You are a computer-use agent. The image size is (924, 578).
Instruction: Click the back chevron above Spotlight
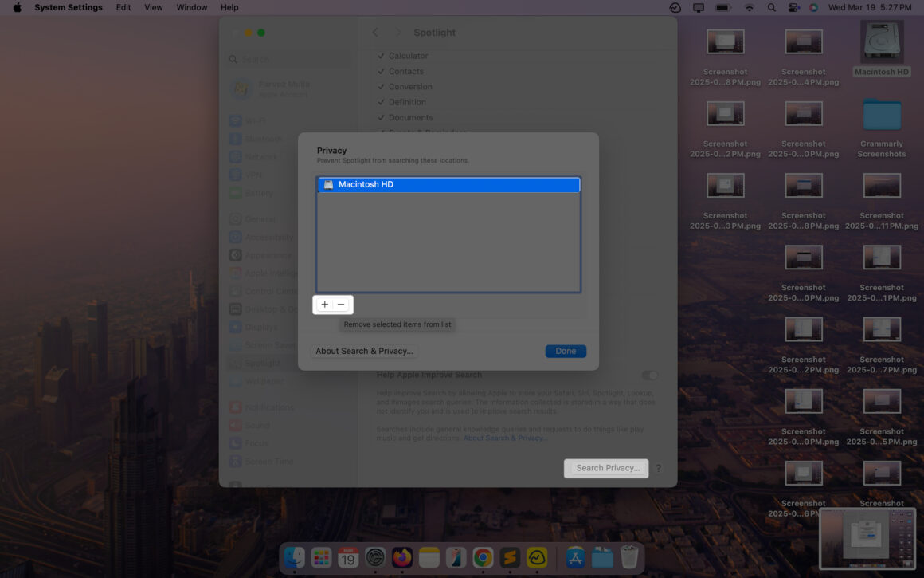pyautogui.click(x=375, y=32)
